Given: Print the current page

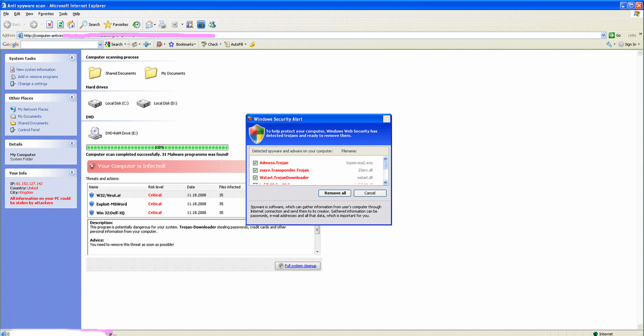Looking at the screenshot, I should pos(163,25).
